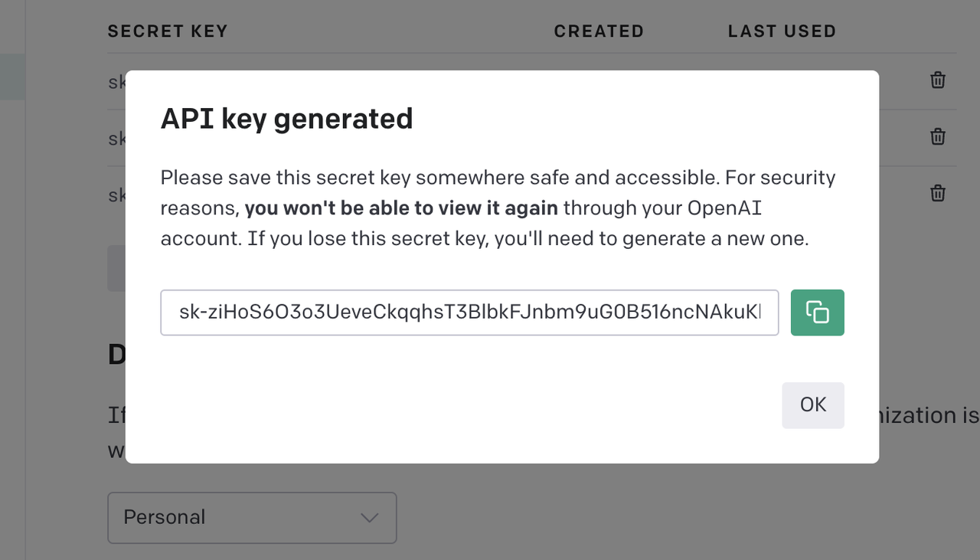Select the generated sk- API key field
This screenshot has height=560, width=980.
(469, 313)
